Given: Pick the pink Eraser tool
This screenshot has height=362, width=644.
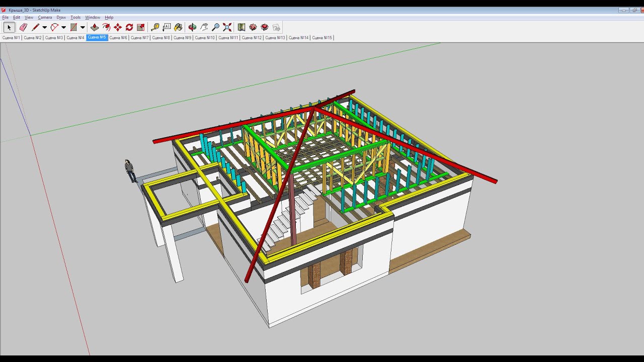Looking at the screenshot, I should coord(23,27).
